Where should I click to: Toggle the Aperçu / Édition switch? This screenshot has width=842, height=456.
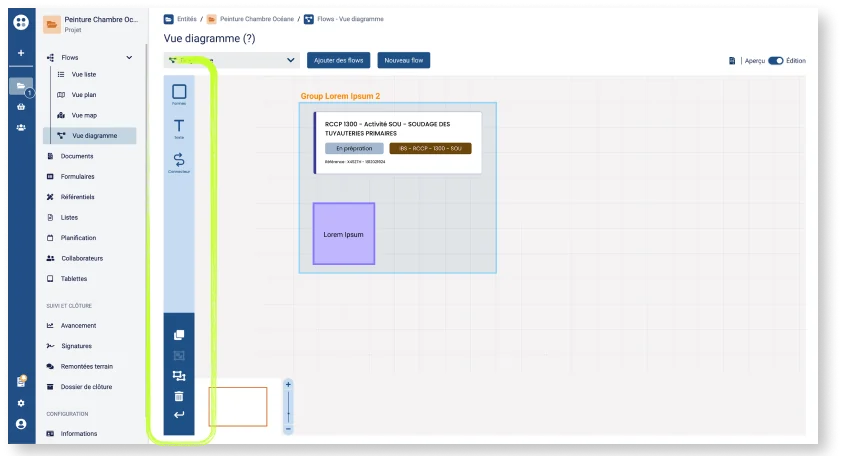click(x=775, y=61)
